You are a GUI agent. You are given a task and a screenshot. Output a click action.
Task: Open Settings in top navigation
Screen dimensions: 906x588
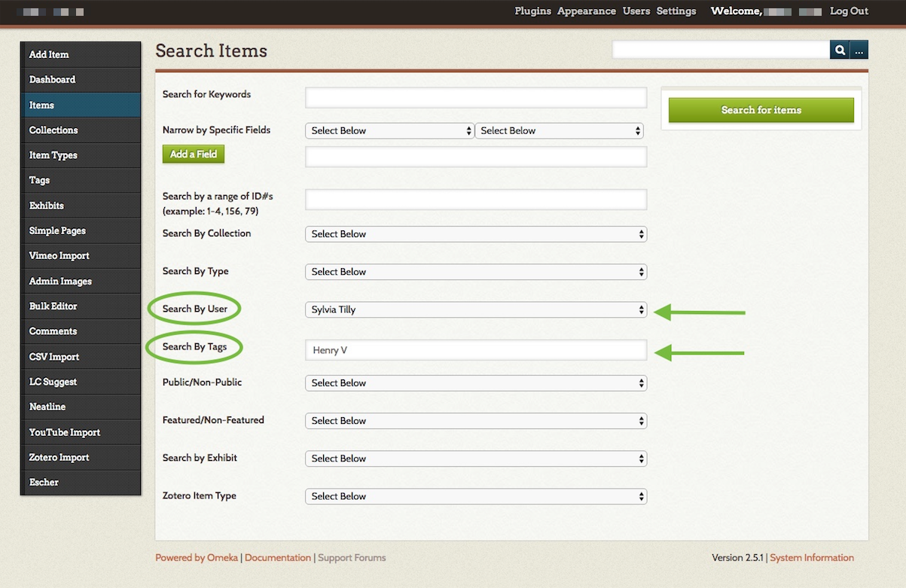pos(676,11)
